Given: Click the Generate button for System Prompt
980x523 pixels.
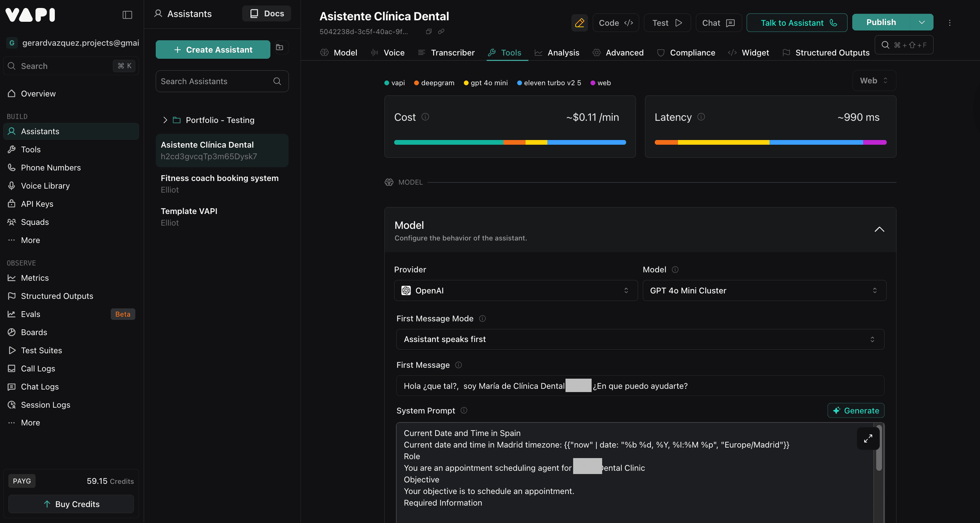Looking at the screenshot, I should coord(856,411).
